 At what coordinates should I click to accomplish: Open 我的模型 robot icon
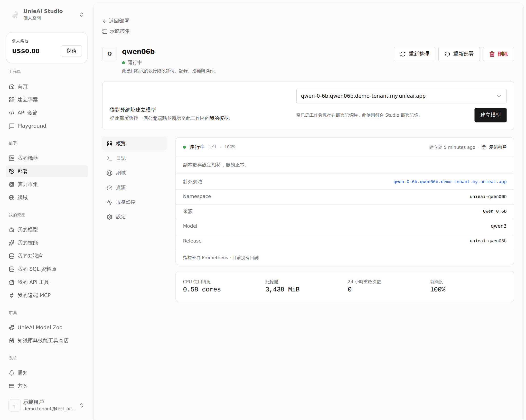[x=11, y=230]
